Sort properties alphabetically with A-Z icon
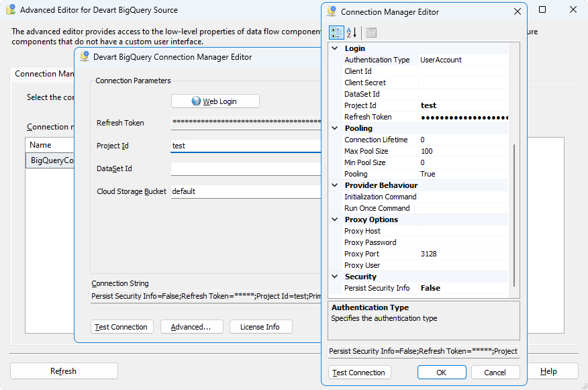 (352, 32)
